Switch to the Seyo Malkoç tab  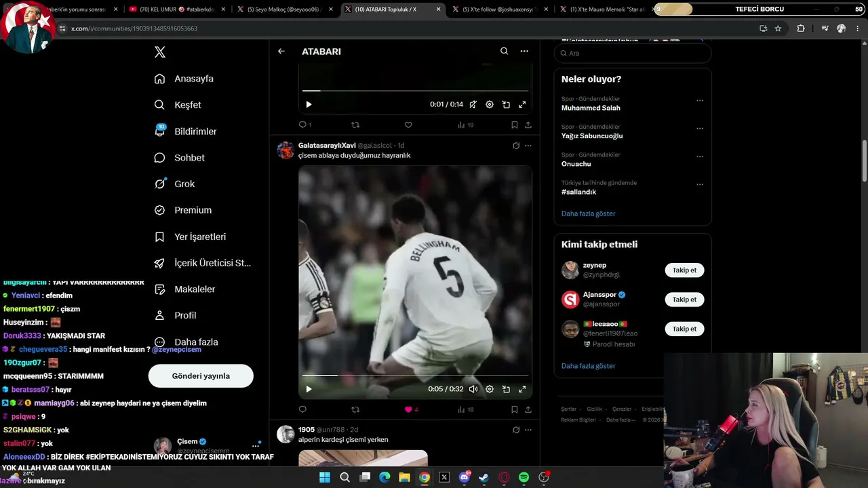tap(285, 9)
